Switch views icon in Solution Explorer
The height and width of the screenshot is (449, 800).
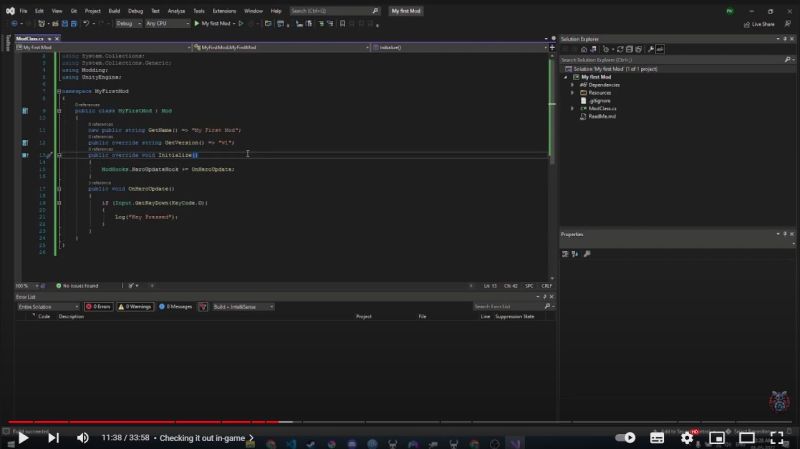tap(593, 49)
